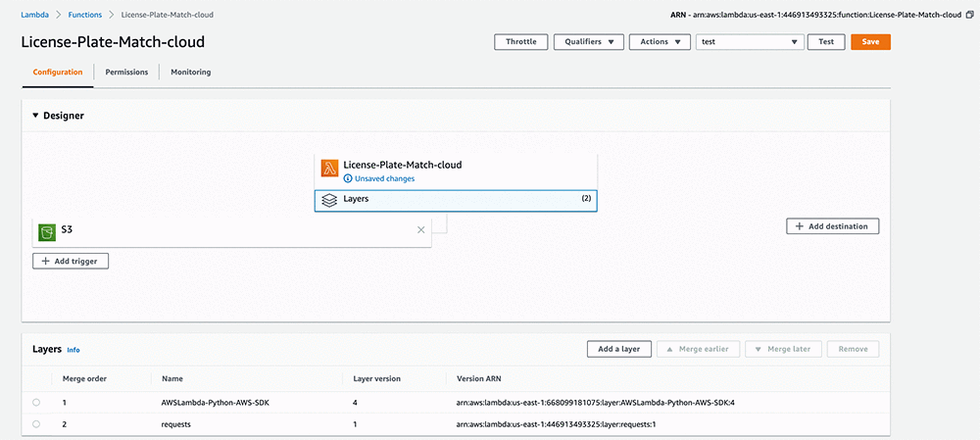Switch to the Monitoring tab
980x440 pixels.
(x=191, y=72)
